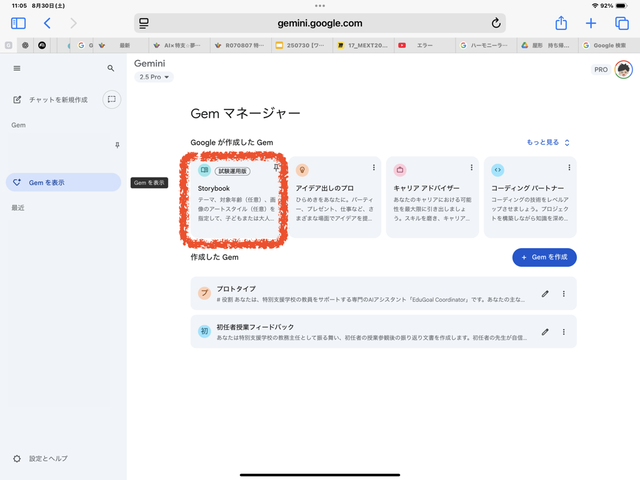The width and height of the screenshot is (640, 480).
Task: Open Gemini chat search
Action: click(111, 68)
